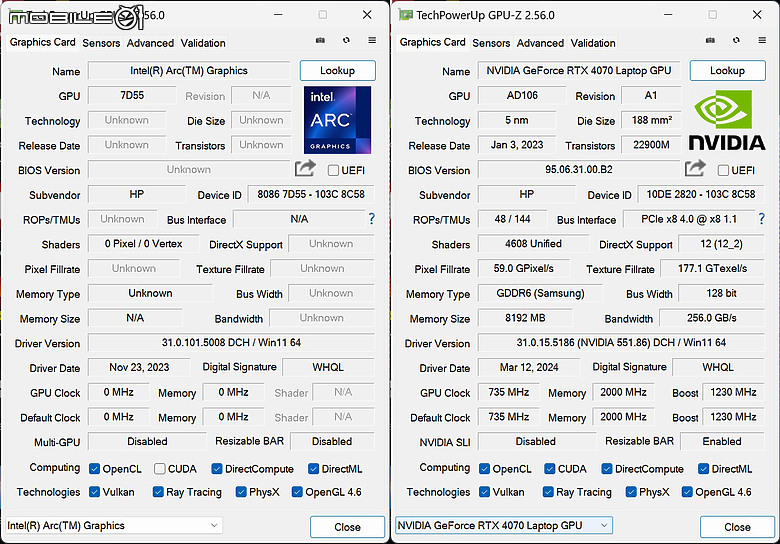Viewport: 780px width, 544px height.
Task: Click Texture Fillrate value 177.1 GTexel/s
Action: tap(712, 269)
